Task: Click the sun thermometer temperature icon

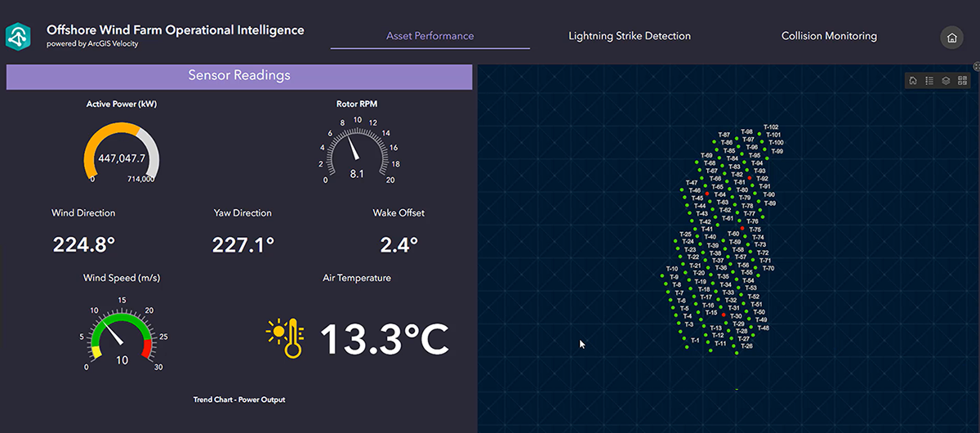Action: pyautogui.click(x=286, y=338)
